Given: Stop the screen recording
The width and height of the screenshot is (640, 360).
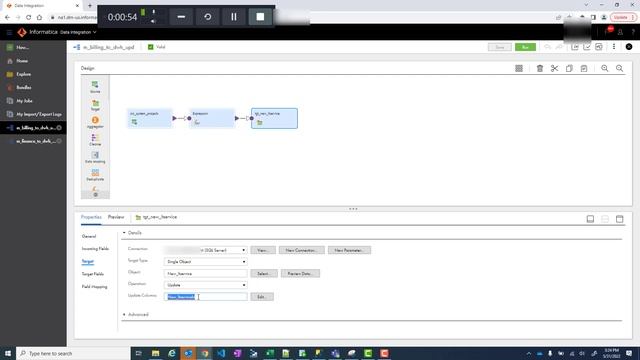Looking at the screenshot, I should pos(260,17).
